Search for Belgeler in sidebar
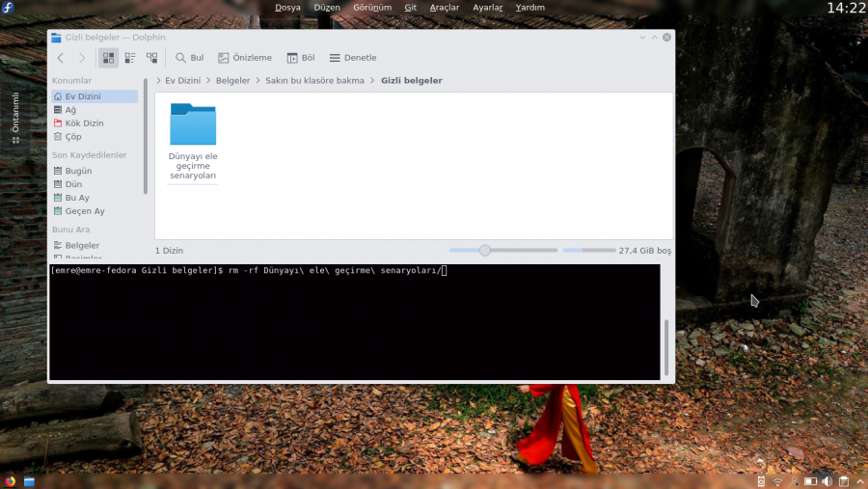This screenshot has height=489, width=868. [x=95, y=245]
